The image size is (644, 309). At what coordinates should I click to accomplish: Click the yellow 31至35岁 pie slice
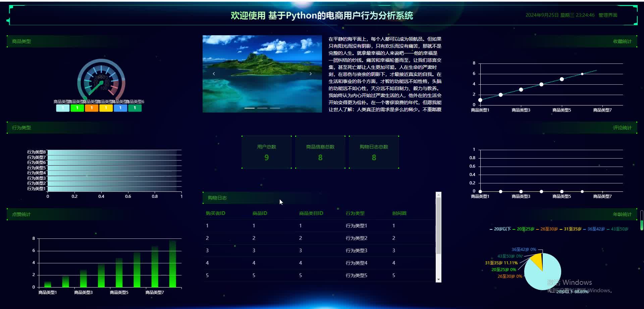(x=538, y=261)
